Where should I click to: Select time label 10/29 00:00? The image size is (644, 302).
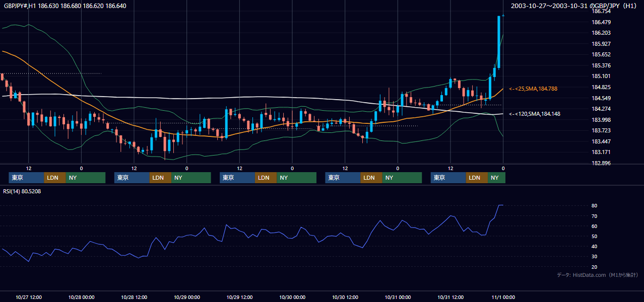(187, 297)
